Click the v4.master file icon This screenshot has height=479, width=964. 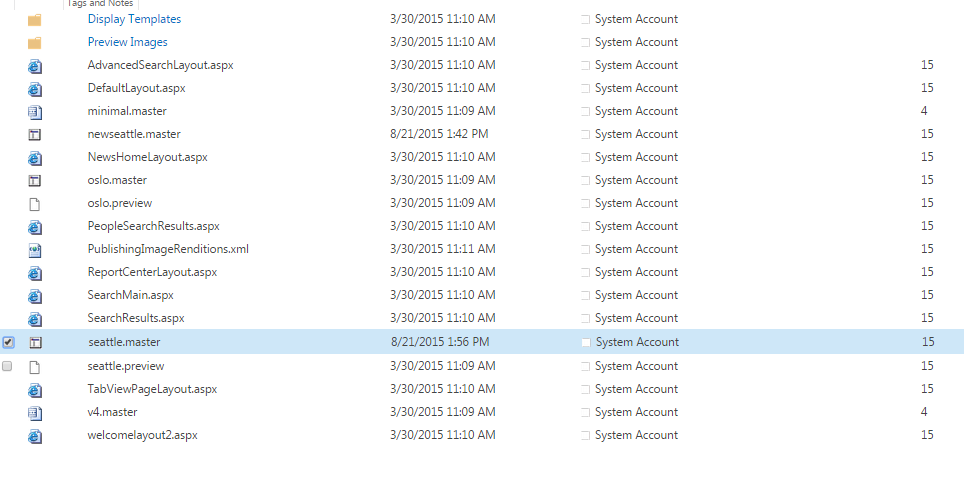34,413
